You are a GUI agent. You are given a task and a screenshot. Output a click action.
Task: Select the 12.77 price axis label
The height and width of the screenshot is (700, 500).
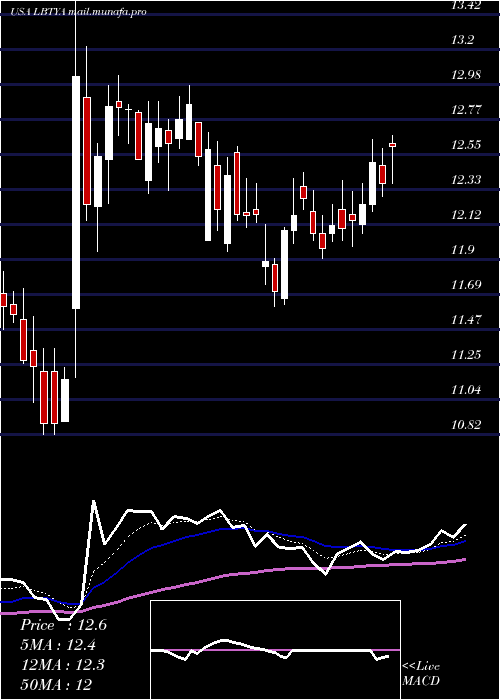[467, 110]
